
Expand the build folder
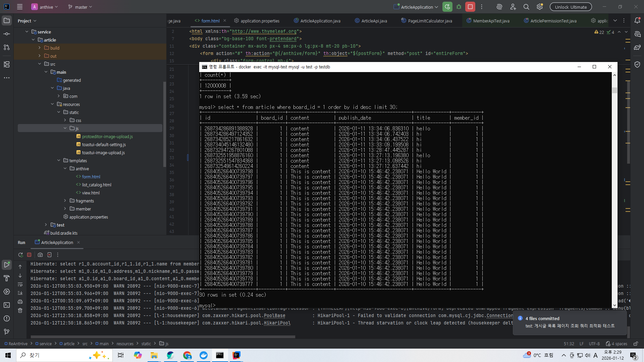40,48
